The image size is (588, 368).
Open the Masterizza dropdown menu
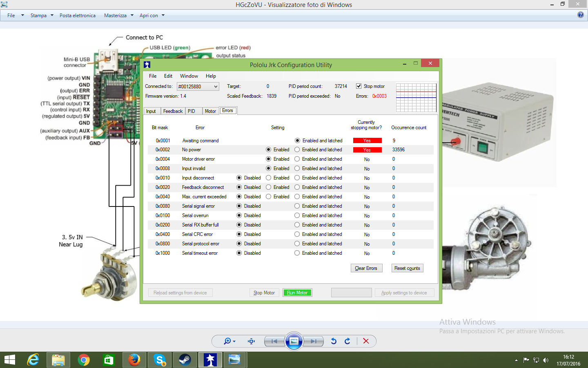tap(119, 16)
